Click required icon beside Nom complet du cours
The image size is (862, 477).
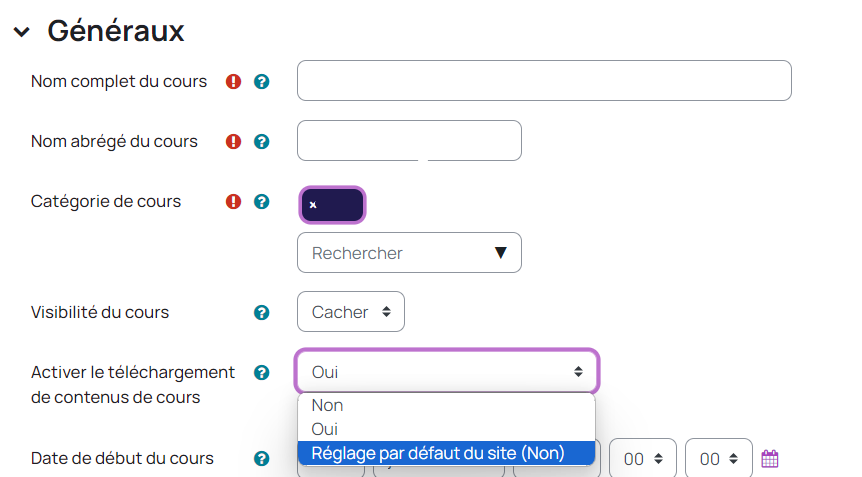(x=234, y=82)
